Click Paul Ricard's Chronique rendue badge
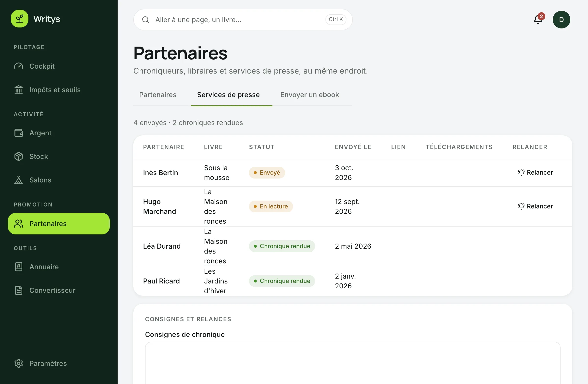 pyautogui.click(x=282, y=281)
